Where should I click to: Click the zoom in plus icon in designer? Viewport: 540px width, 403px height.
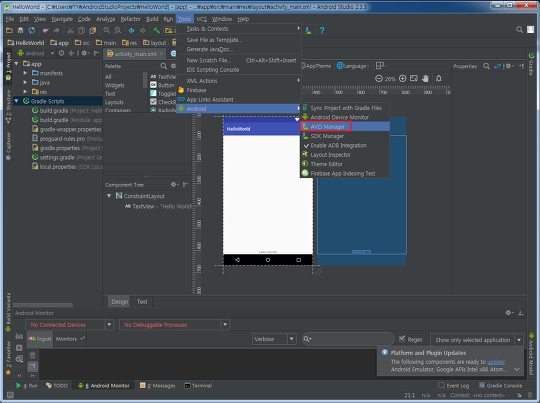point(403,79)
